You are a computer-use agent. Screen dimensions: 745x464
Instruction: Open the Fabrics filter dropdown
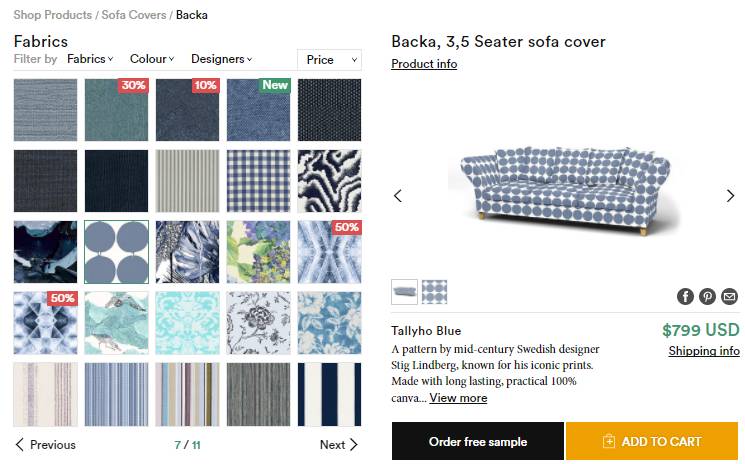click(x=90, y=60)
